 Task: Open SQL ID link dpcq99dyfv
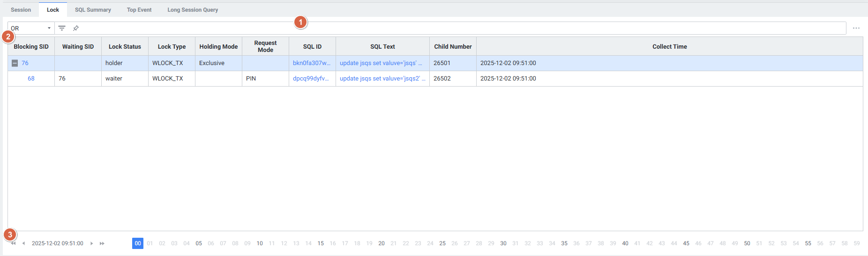coord(311,79)
